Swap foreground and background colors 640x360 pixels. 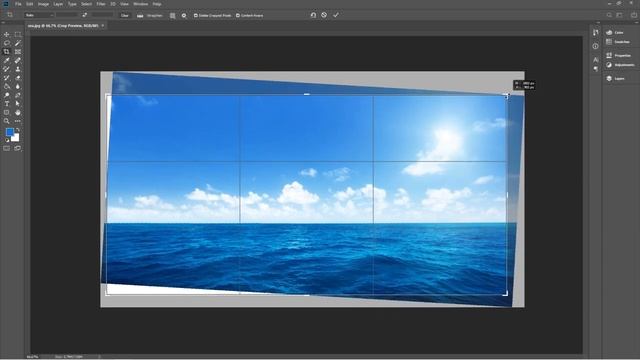click(x=18, y=130)
